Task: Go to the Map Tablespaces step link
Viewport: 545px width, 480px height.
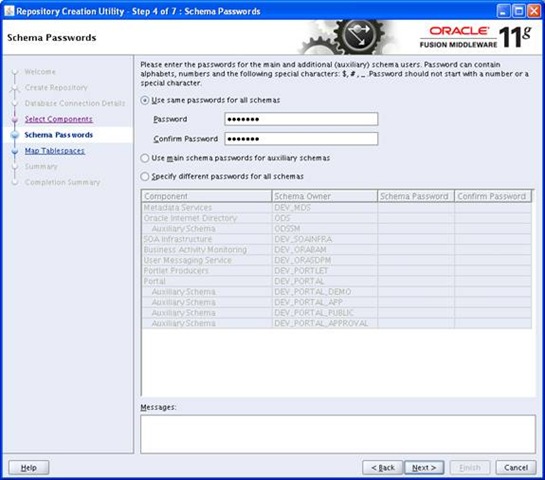Action: 55,151
